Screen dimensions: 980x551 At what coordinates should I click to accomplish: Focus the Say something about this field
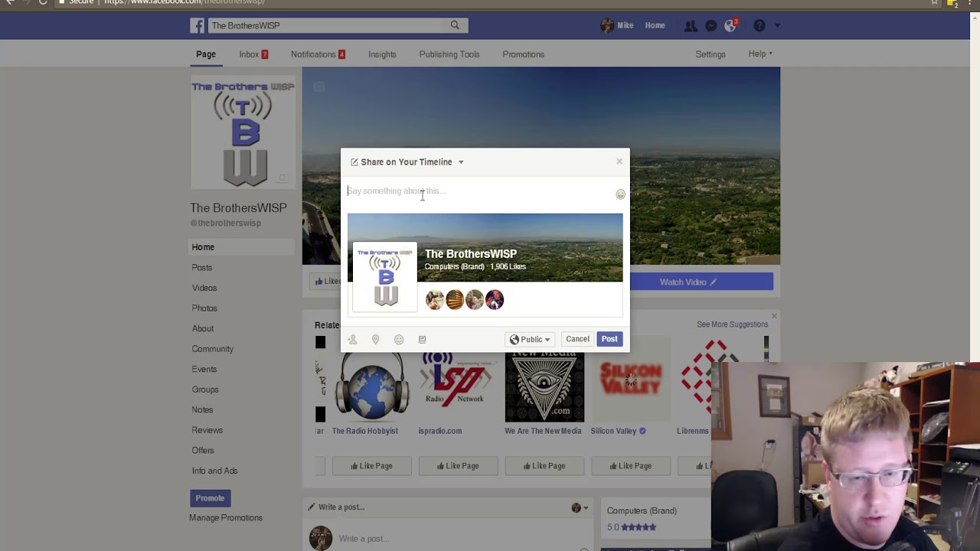click(480, 191)
